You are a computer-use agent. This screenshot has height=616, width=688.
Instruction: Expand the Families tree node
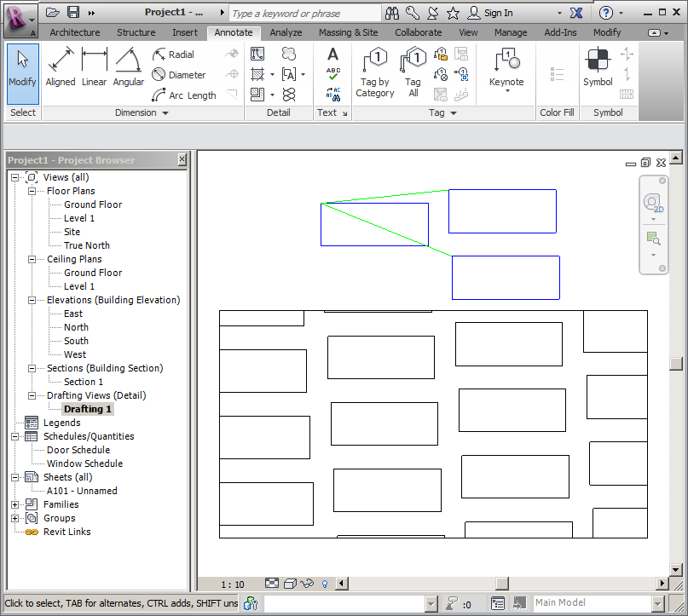pos(14,504)
